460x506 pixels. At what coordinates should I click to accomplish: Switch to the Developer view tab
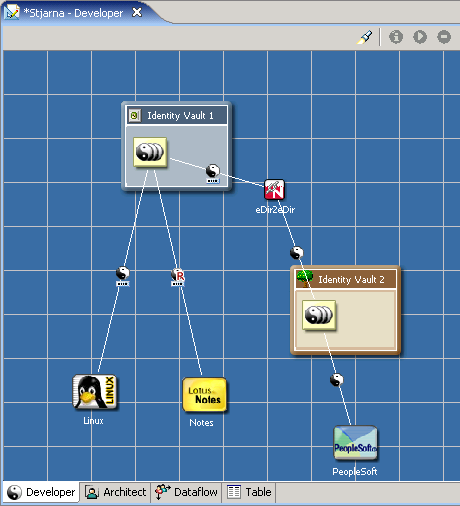[41, 492]
